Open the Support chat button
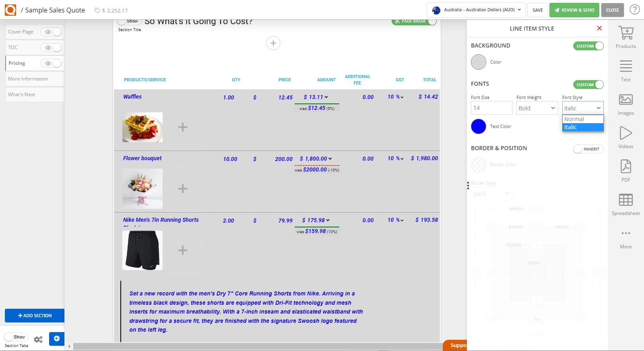 click(455, 345)
